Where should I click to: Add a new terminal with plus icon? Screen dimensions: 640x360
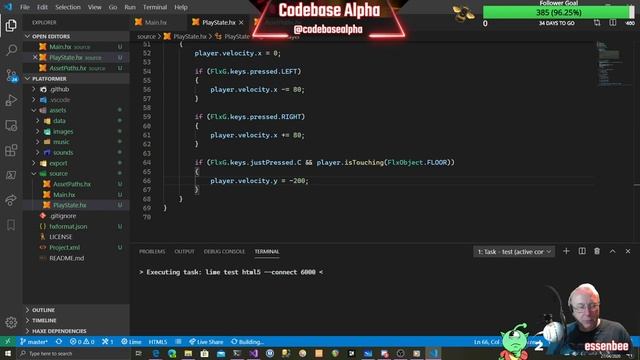566,251
